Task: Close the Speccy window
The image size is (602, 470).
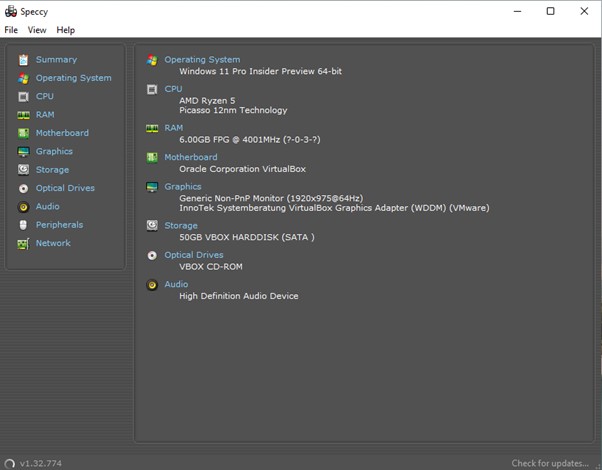Action: (x=584, y=11)
